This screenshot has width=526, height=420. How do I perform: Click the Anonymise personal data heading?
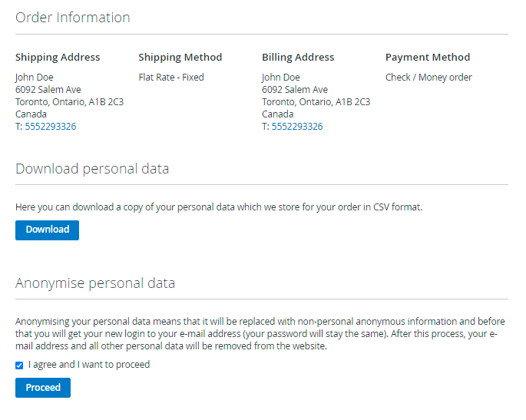pyautogui.click(x=95, y=283)
